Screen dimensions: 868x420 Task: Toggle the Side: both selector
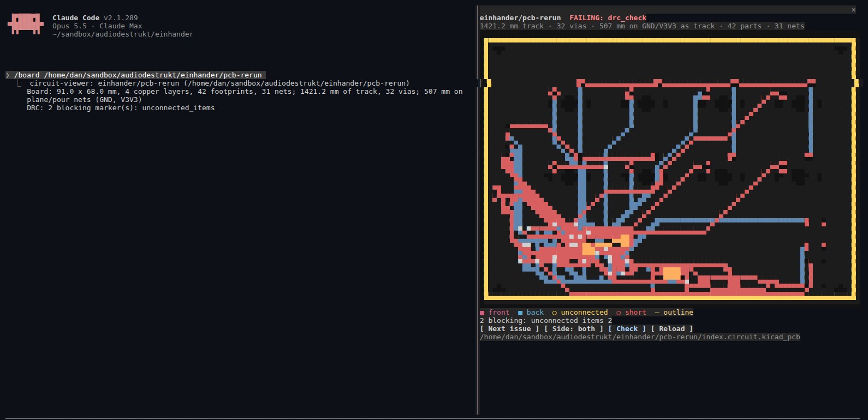[x=574, y=329]
